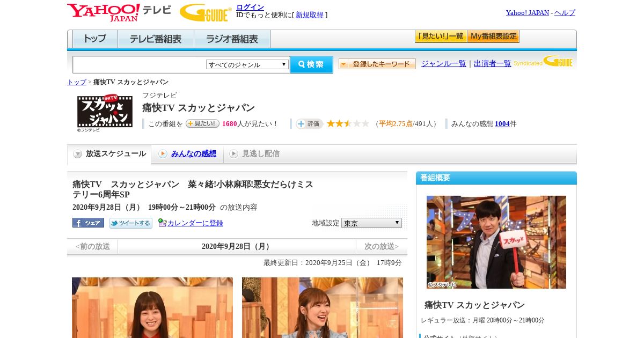Viewport: 644px width, 338px height.
Task: Click the 評価 plus button
Action: tap(309, 123)
